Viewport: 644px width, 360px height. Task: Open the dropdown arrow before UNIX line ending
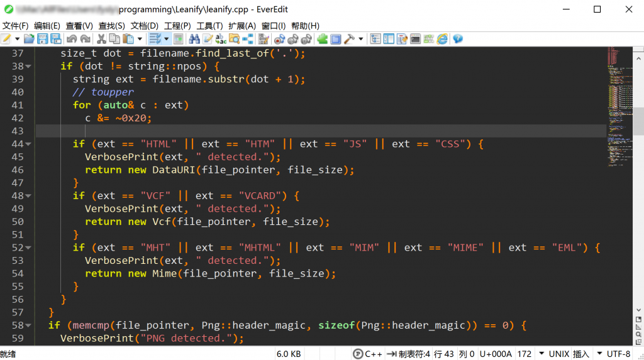541,354
